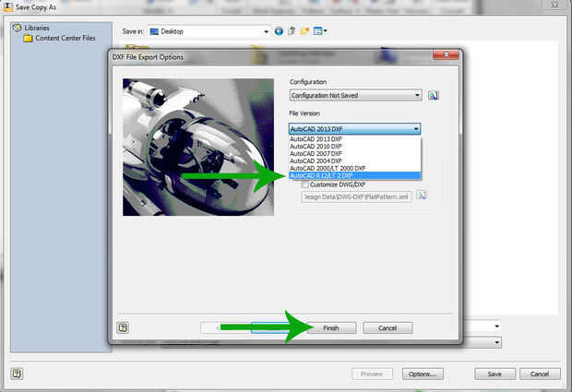
Task: Expand the file name dropdown arrow
Action: [497, 326]
